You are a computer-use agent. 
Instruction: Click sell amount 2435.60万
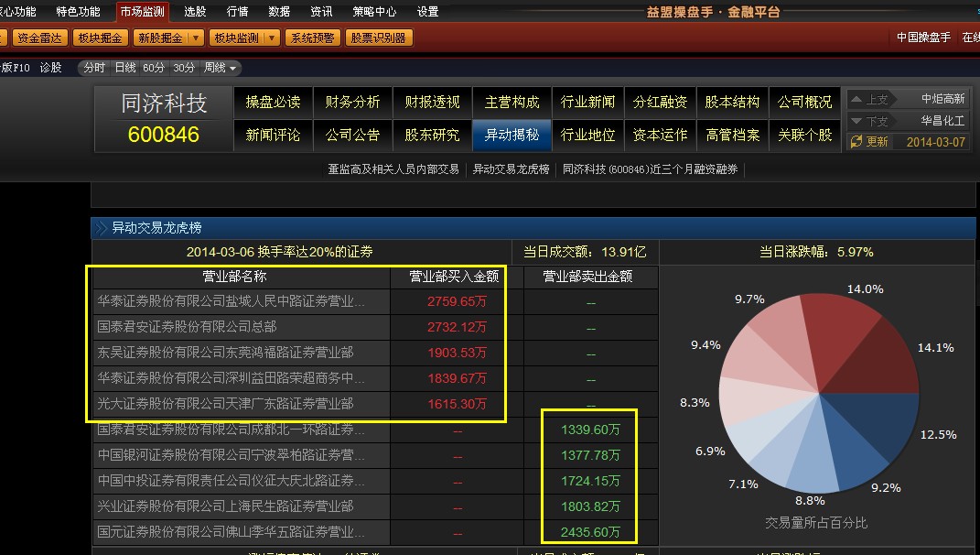[590, 532]
